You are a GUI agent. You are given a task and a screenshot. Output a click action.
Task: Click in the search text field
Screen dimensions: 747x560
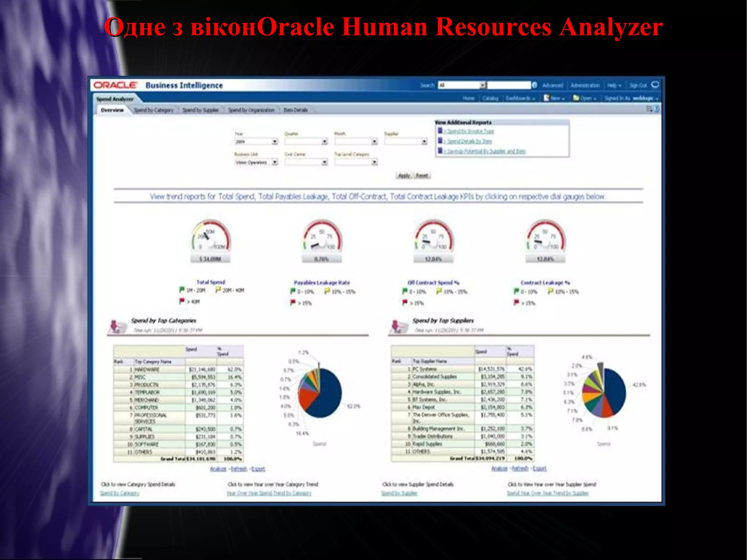(509, 85)
